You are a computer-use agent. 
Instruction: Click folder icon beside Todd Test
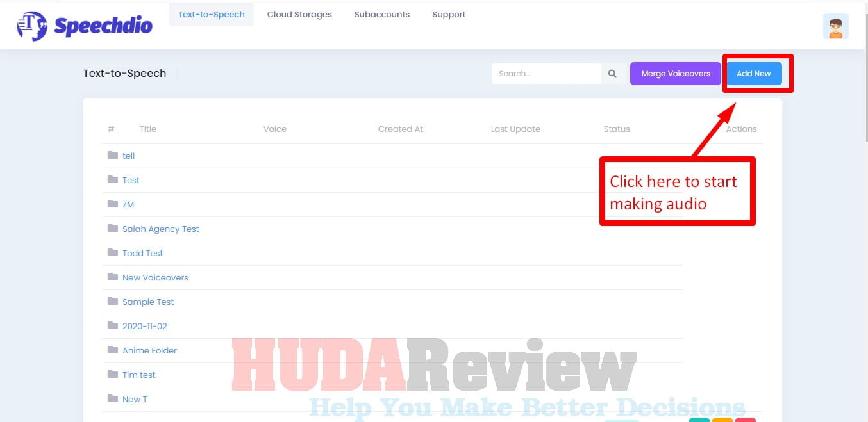pos(113,252)
